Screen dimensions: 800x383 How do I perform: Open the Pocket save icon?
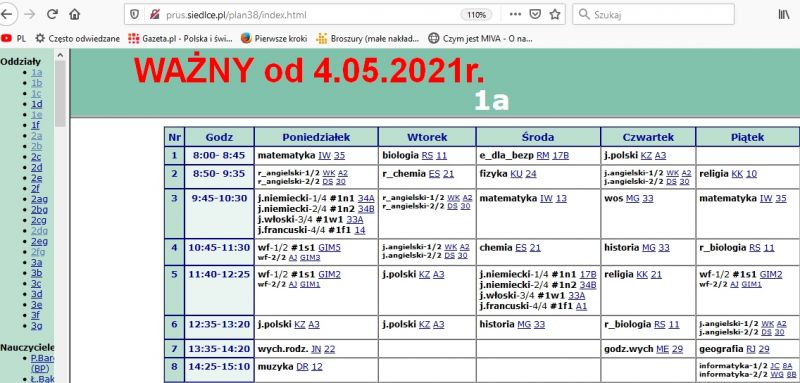tap(535, 14)
